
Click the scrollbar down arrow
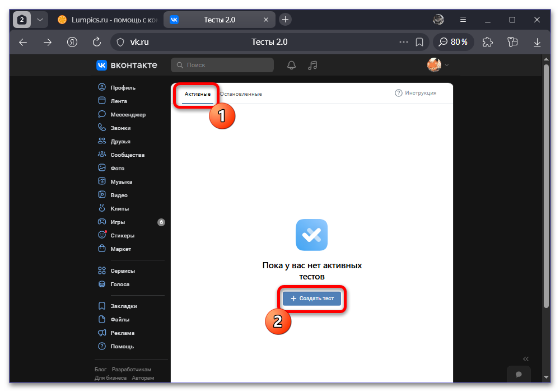pyautogui.click(x=545, y=377)
